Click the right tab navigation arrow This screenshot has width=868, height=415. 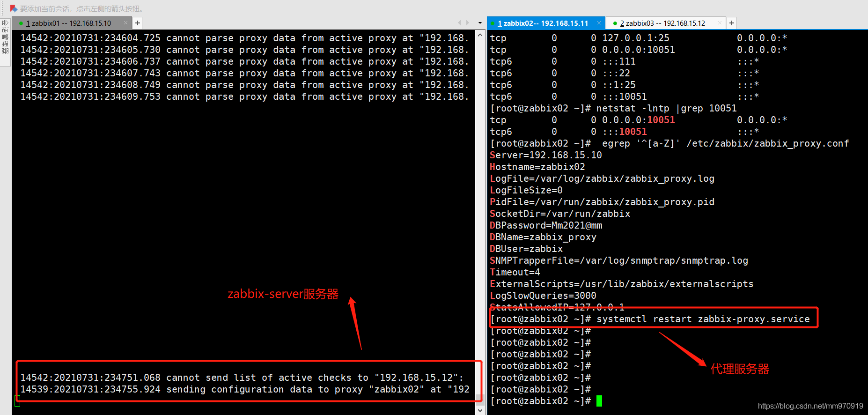click(467, 23)
